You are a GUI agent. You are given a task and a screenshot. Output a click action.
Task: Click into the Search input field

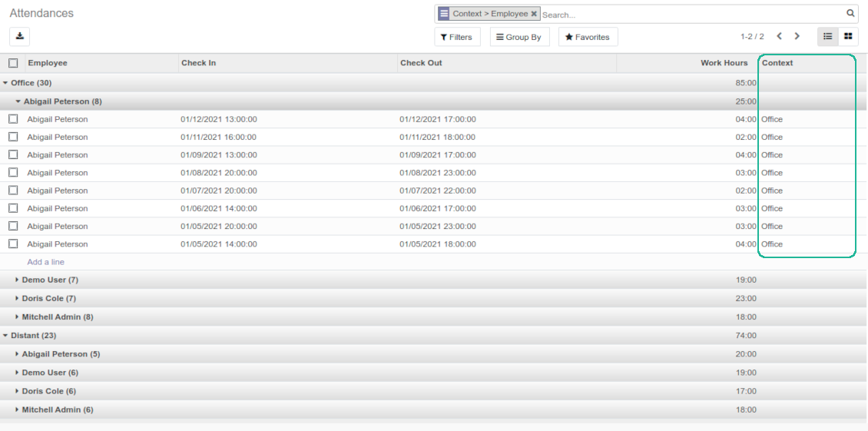point(691,15)
